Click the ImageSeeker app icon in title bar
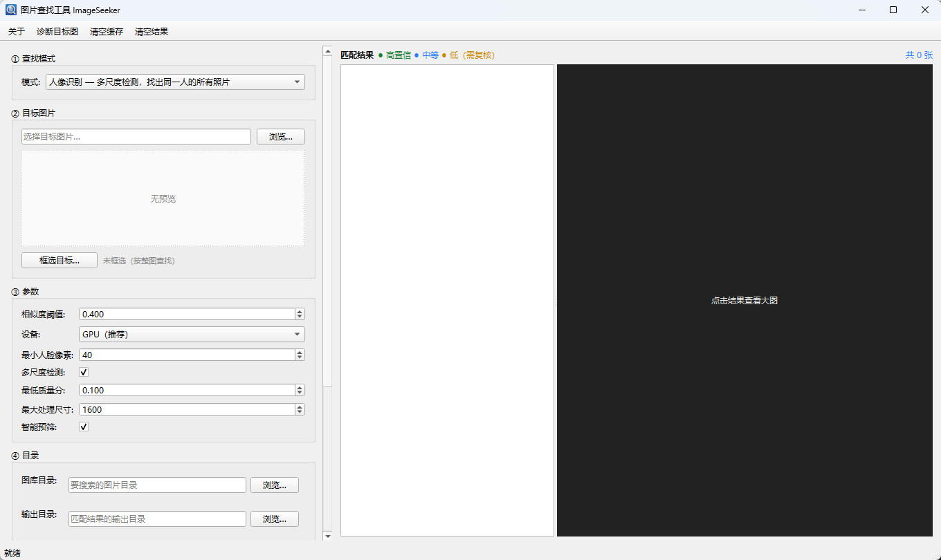Image resolution: width=941 pixels, height=560 pixels. coord(11,10)
